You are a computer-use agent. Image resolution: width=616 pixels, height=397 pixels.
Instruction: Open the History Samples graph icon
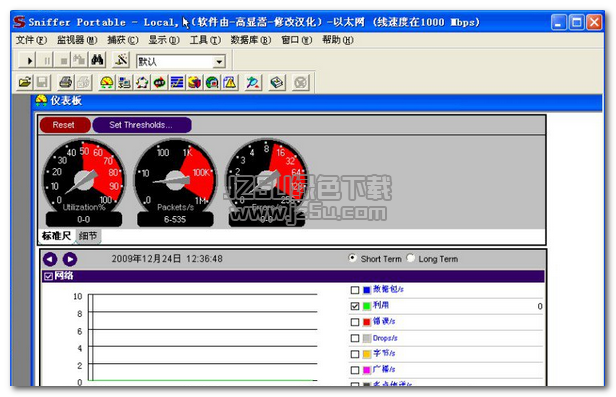[x=177, y=82]
